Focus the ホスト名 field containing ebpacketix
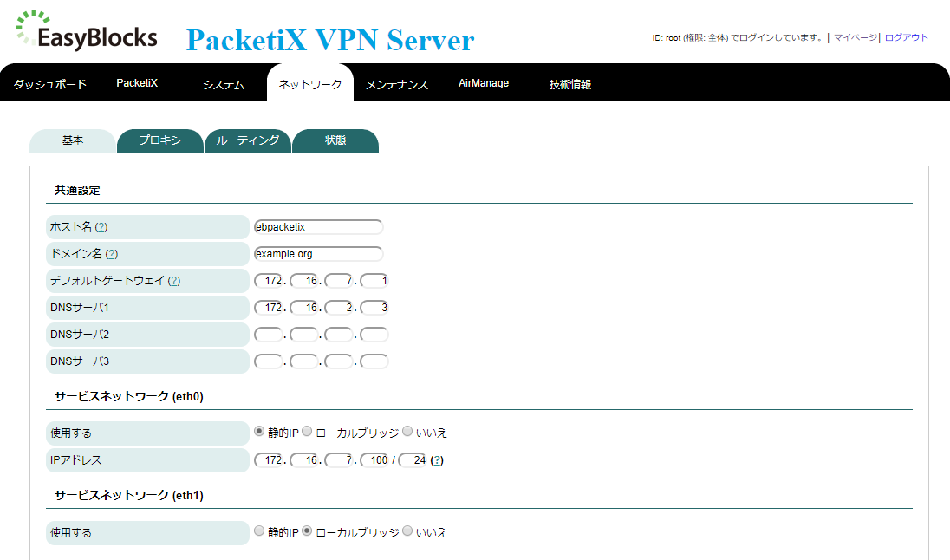This screenshot has width=950, height=560. point(318,226)
